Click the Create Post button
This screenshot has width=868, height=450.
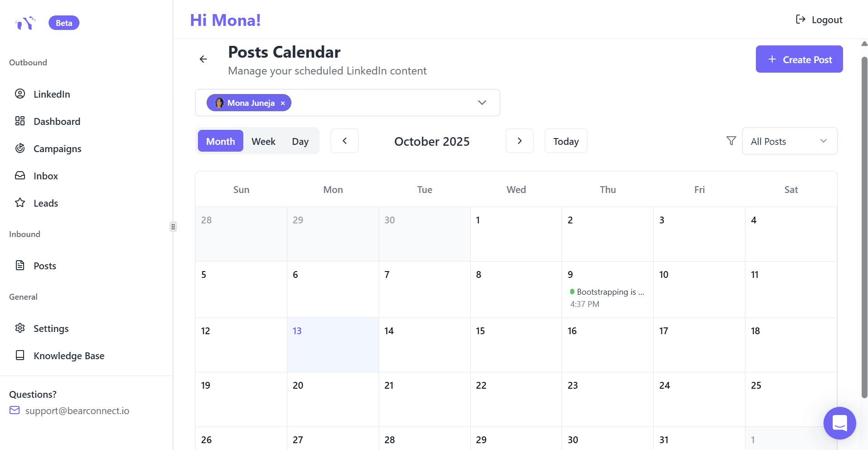point(799,59)
